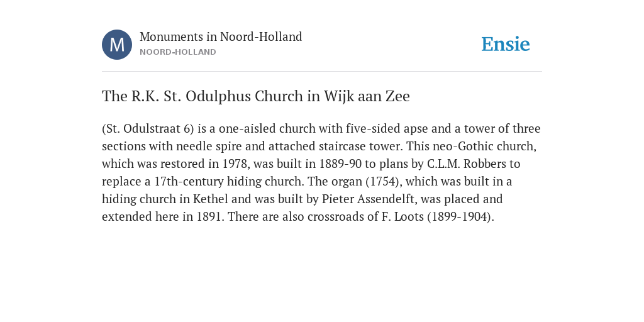Click the phrase 17th-century hiding church
Screen dimensions: 644x322
(x=229, y=182)
